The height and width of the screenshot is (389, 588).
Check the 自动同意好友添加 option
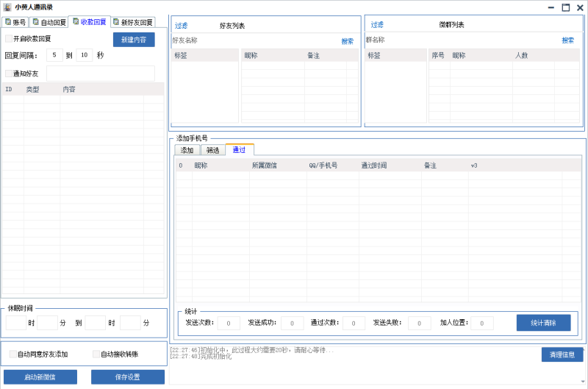[12, 354]
